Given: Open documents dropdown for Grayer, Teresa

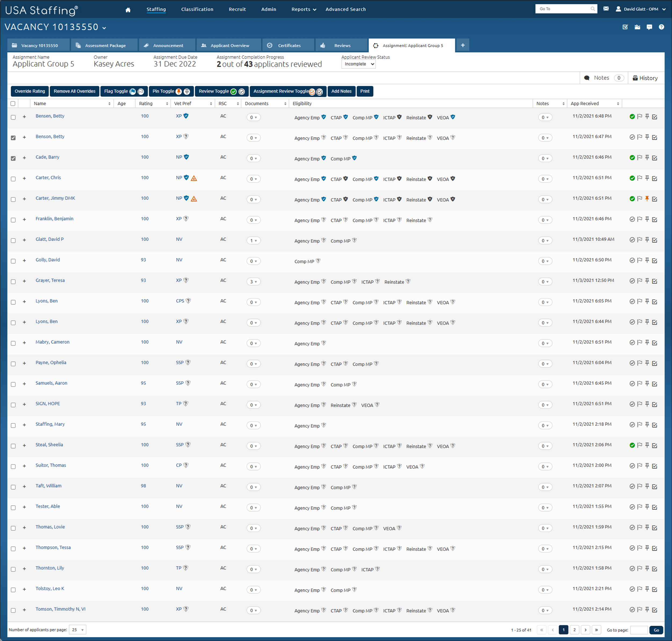Looking at the screenshot, I should click(x=253, y=282).
